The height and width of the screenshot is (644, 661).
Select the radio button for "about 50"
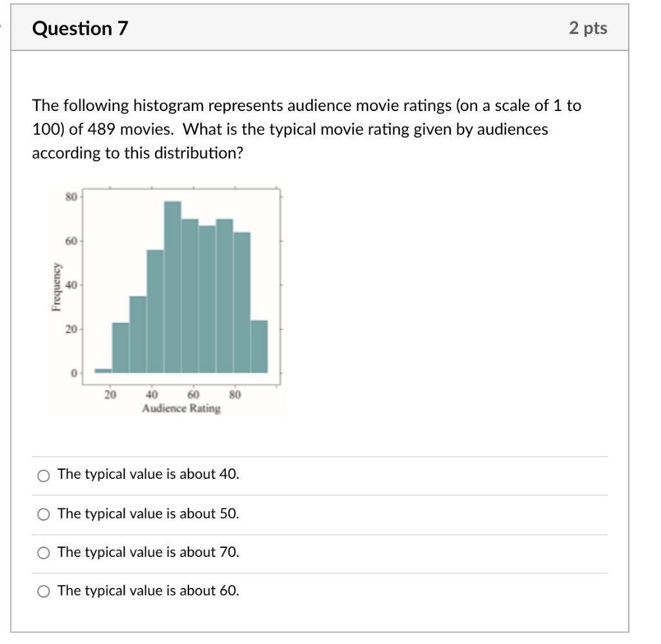point(43,514)
